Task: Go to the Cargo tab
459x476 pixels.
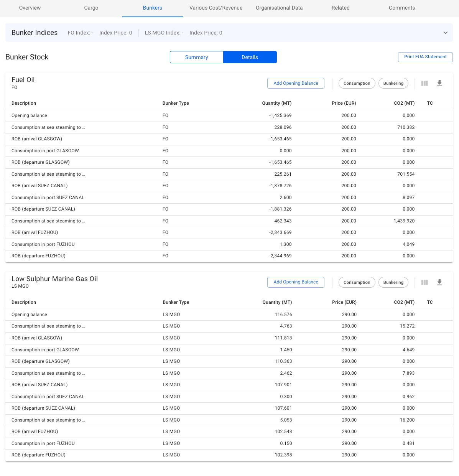Action: click(91, 8)
